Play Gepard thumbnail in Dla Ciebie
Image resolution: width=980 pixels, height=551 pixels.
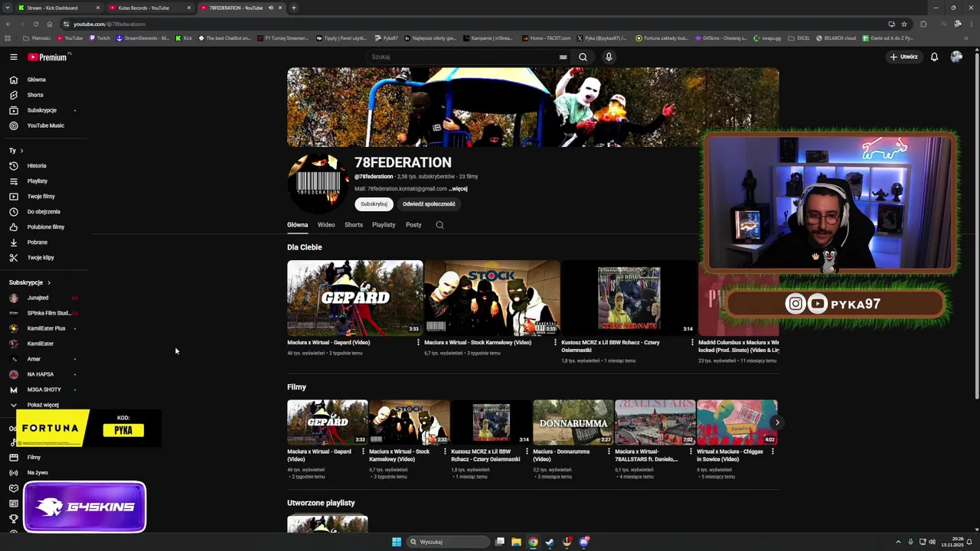[354, 298]
